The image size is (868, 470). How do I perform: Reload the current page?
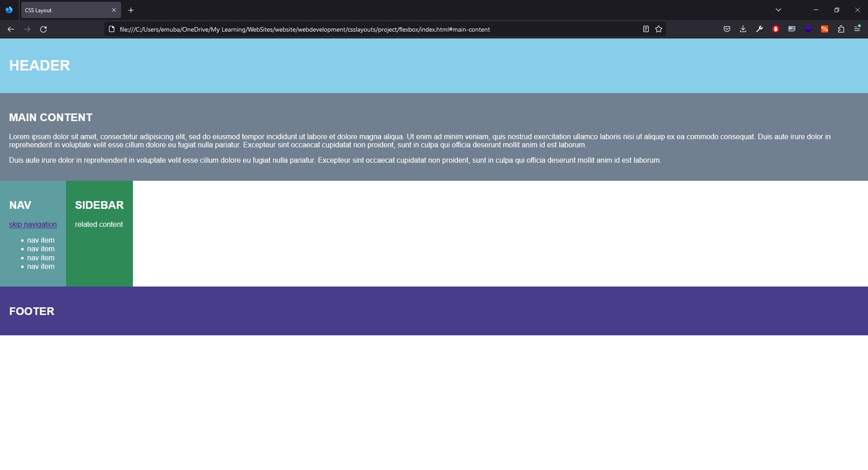pyautogui.click(x=43, y=29)
